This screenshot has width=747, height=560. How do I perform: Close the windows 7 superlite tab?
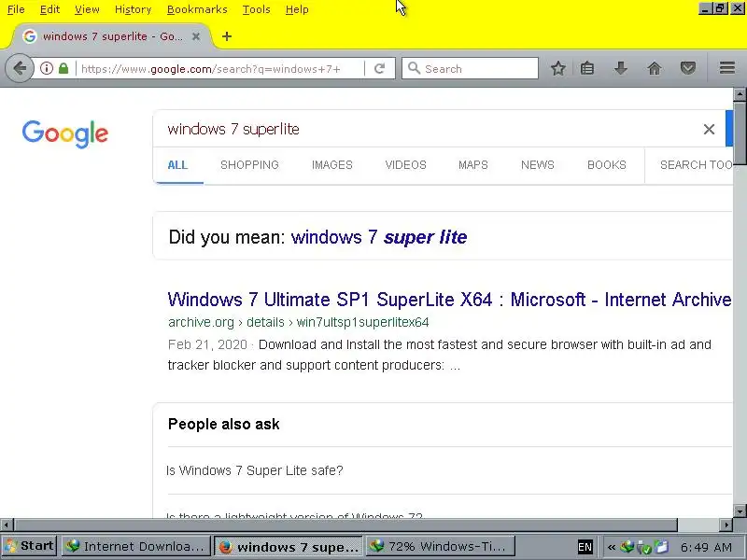pos(196,36)
